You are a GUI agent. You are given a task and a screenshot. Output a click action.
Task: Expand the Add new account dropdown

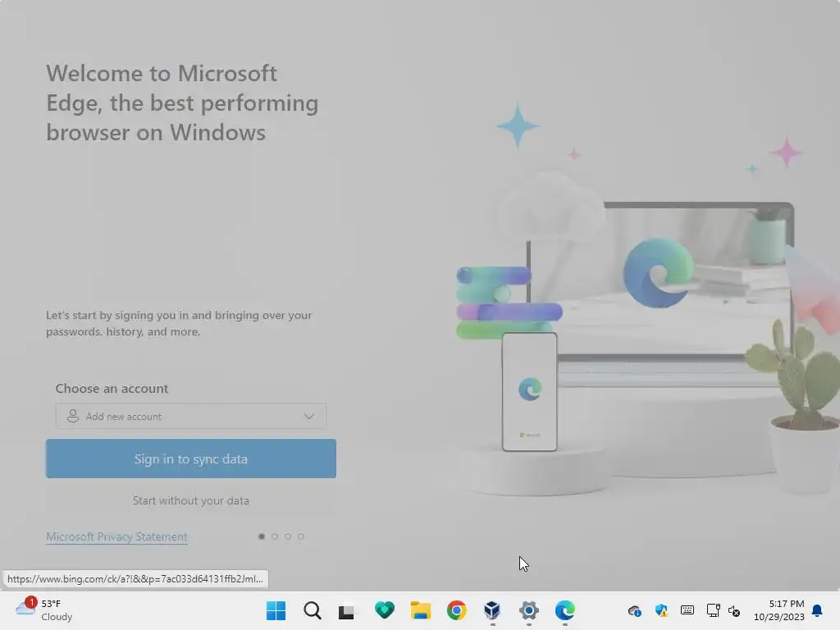coord(190,416)
